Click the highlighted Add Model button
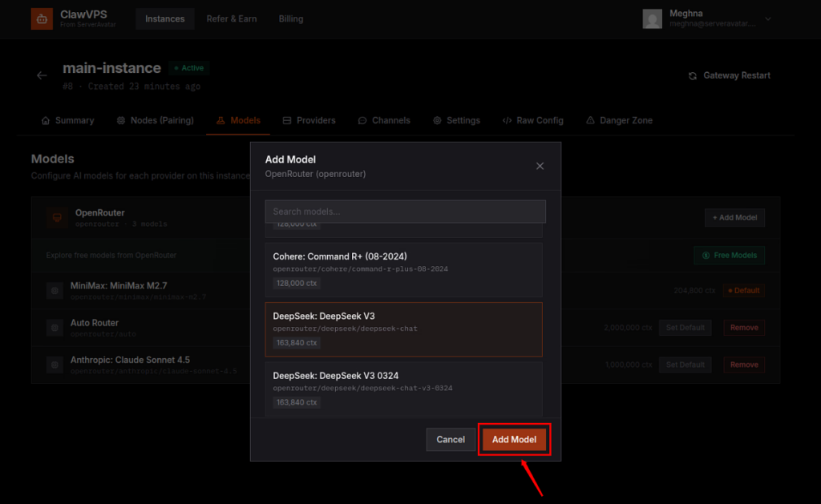The image size is (821, 504). [514, 439]
